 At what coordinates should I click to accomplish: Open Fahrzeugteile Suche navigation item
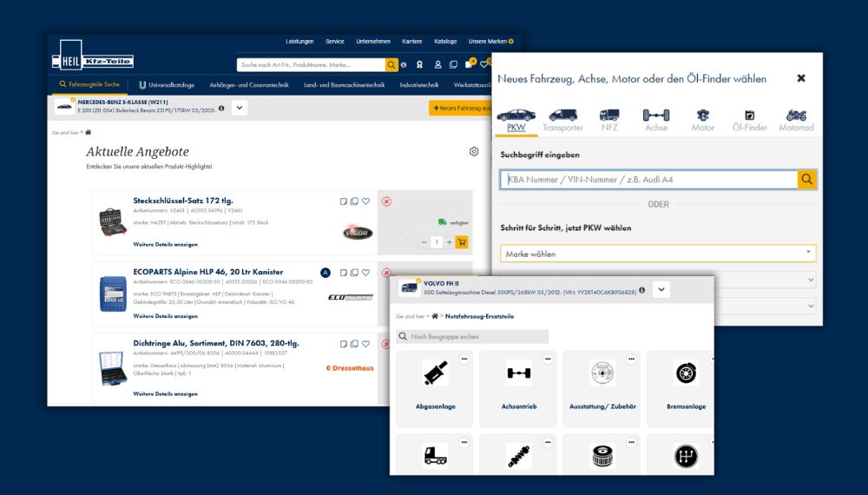89,85
